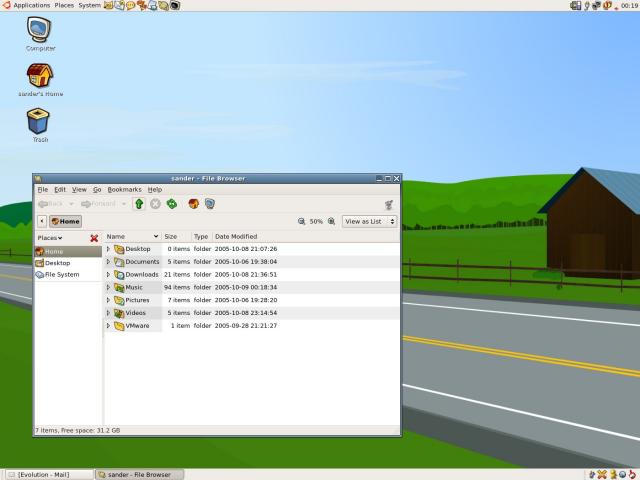Viewport: 640px width, 480px height.
Task: Click the 00:19 clock in top panel
Action: click(x=630, y=5)
